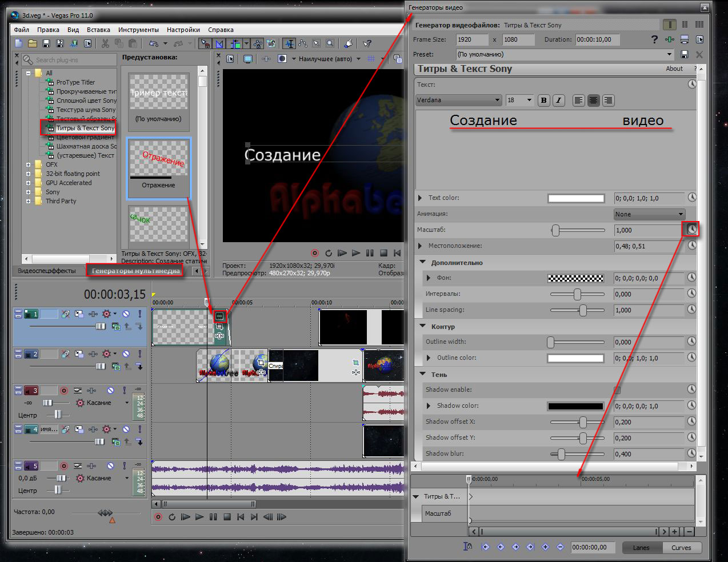This screenshot has width=728, height=562.
Task: Enable the Shadow enable checkbox
Action: (x=617, y=390)
